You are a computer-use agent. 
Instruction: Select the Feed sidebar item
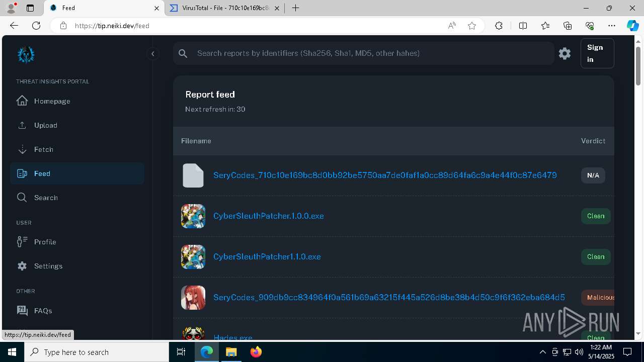[77, 173]
